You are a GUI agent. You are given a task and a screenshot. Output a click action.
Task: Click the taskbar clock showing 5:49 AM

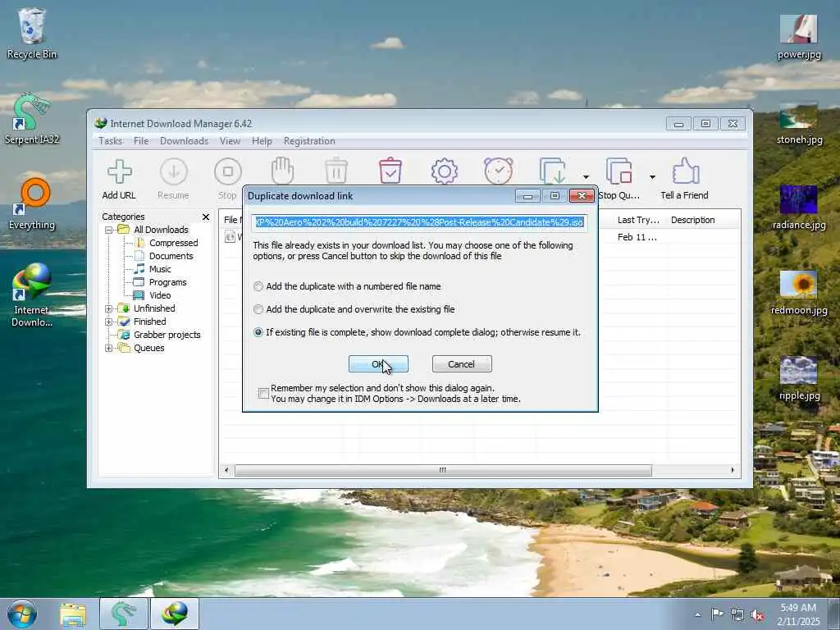798,614
